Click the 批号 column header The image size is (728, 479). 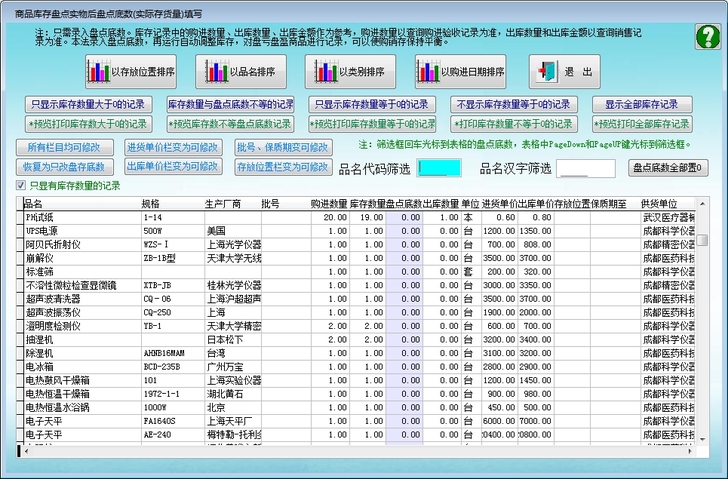coord(286,204)
